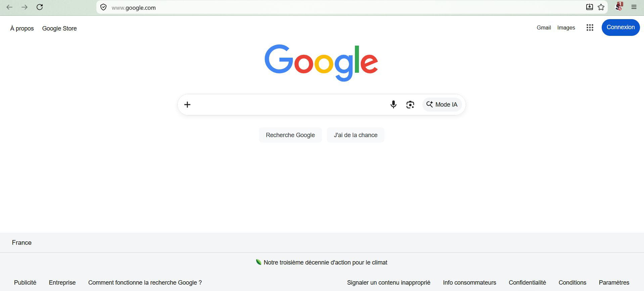Open the Confidentialité footer link
Viewport: 644px width, 291px height.
coord(527,283)
